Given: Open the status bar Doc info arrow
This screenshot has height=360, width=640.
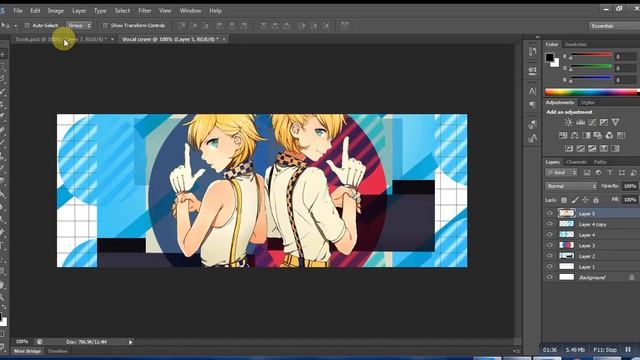Looking at the screenshot, I should coord(131,342).
